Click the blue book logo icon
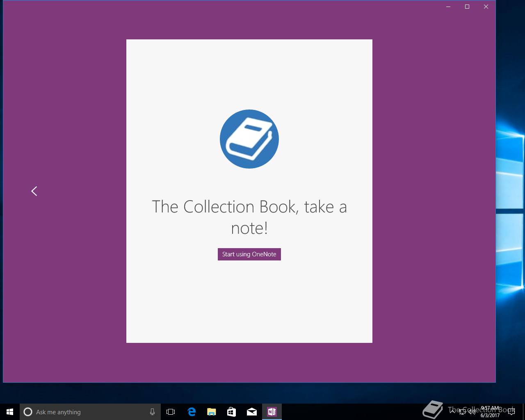 (x=249, y=139)
